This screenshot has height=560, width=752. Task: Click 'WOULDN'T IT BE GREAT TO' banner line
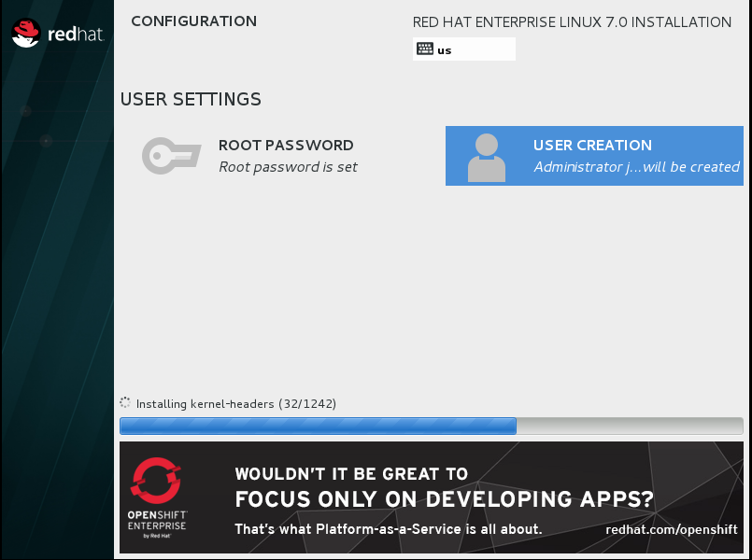click(351, 474)
